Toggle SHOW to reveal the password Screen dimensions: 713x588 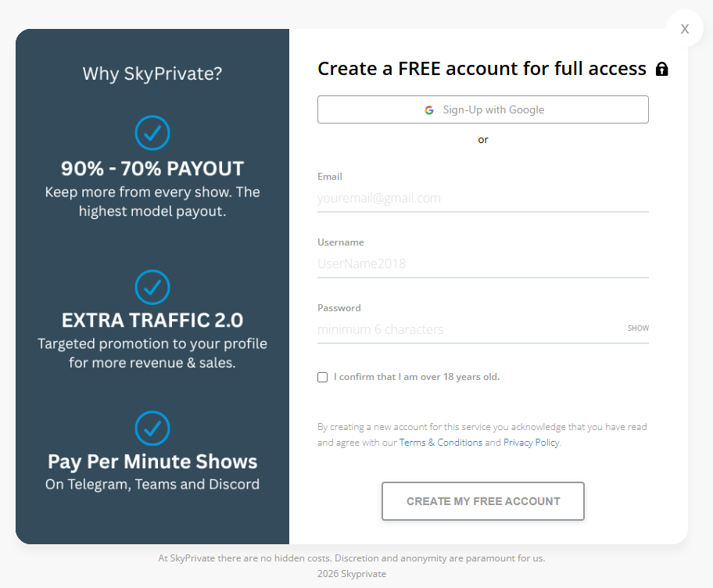point(638,328)
